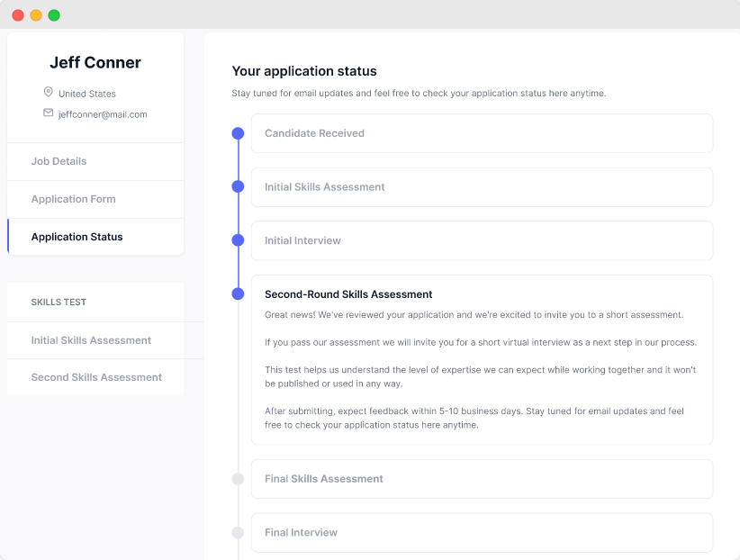Click the Candidate Received timeline dot
Viewport: 740px width, 560px height.
click(x=238, y=133)
